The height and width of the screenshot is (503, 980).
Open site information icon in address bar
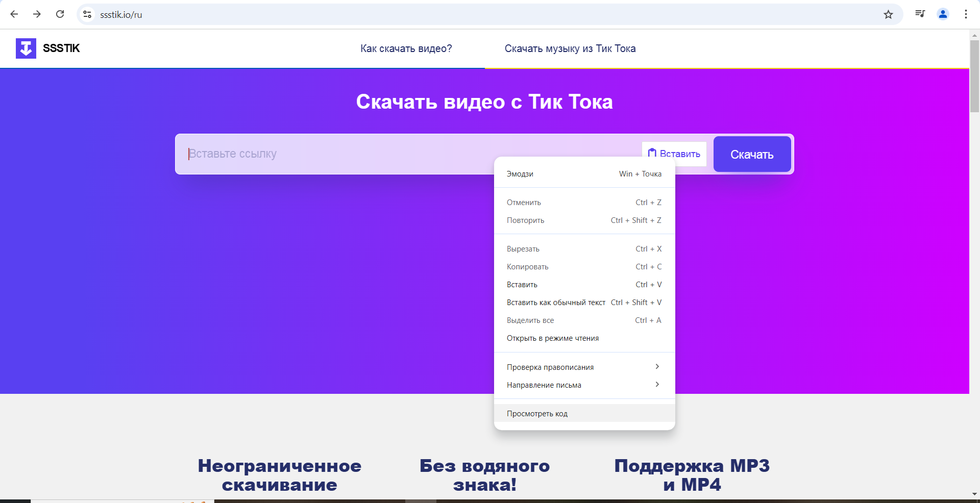tap(87, 14)
